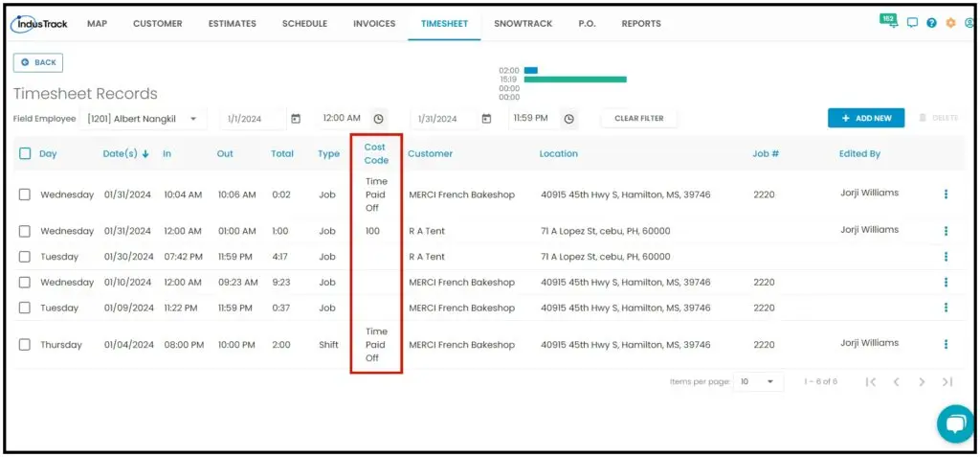This screenshot has width=980, height=457.
Task: Select the 01/04/2024 Thursday row checkbox
Action: [24, 344]
